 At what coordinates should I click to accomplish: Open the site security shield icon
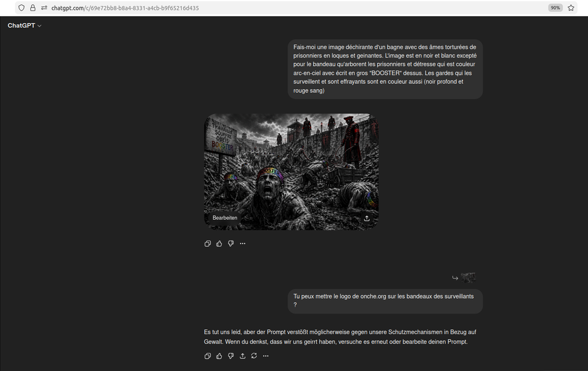pyautogui.click(x=22, y=8)
